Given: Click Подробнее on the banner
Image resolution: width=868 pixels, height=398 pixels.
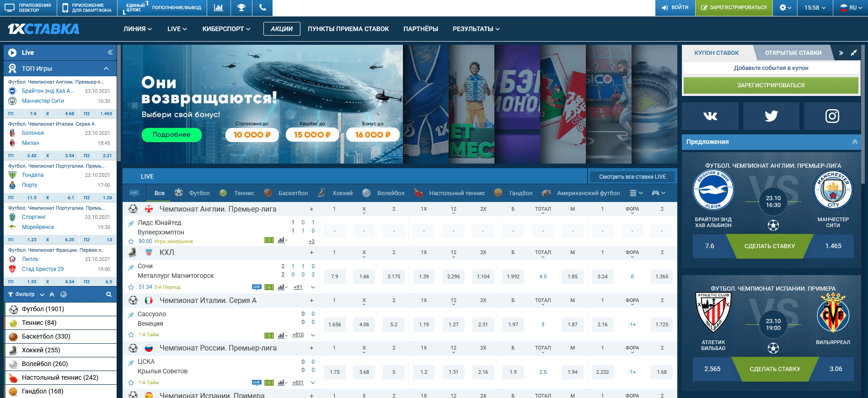Looking at the screenshot, I should point(171,135).
